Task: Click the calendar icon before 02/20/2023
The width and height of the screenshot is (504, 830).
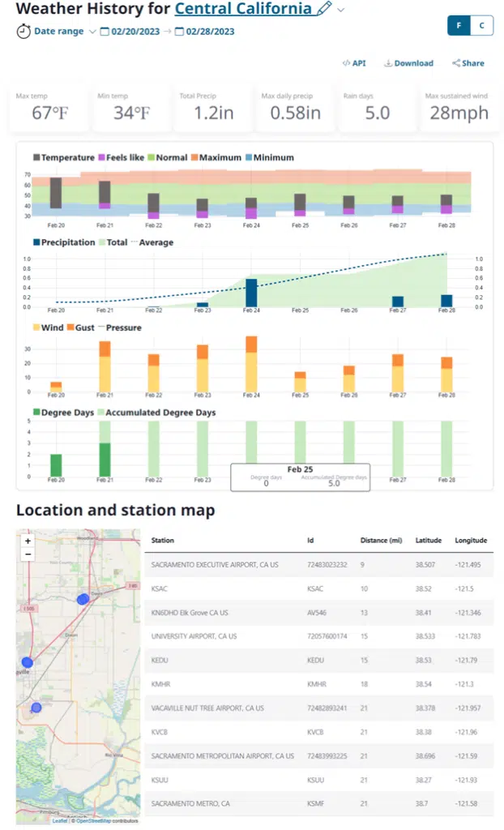Action: tap(105, 32)
